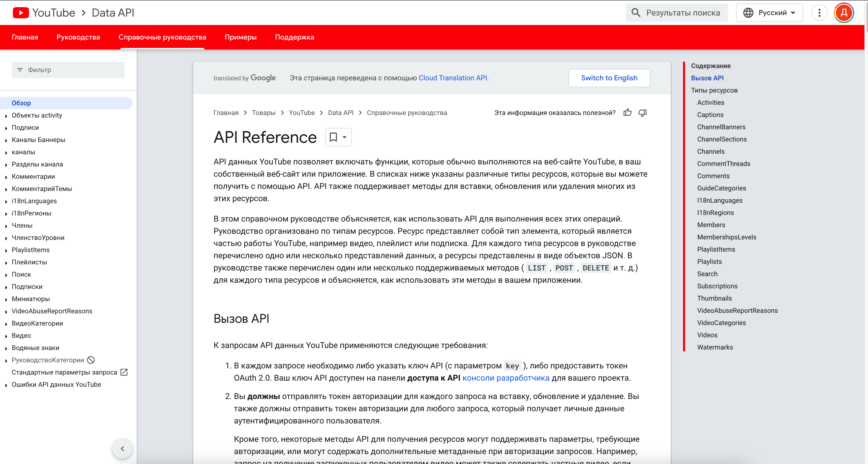Open the Поддержка tab
The width and height of the screenshot is (868, 464).
[294, 37]
